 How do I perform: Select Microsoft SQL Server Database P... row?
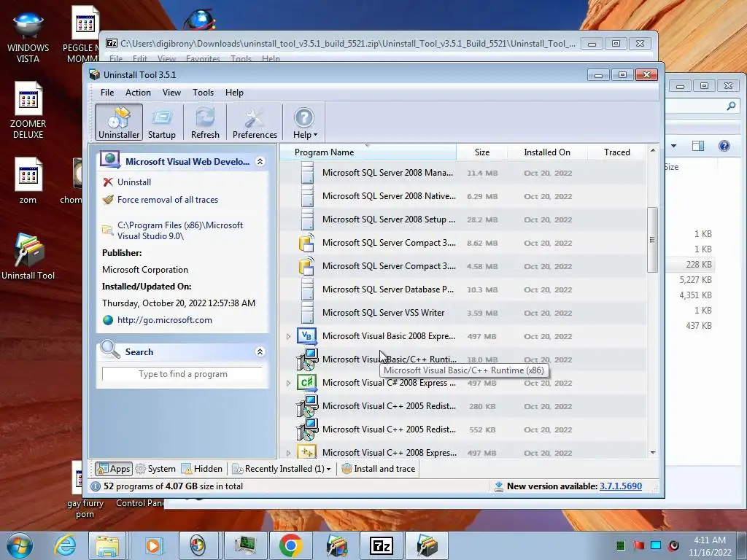coord(463,289)
